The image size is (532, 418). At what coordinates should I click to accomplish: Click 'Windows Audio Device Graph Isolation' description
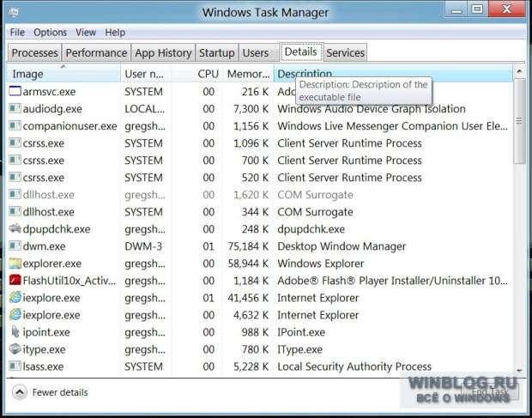(x=372, y=109)
